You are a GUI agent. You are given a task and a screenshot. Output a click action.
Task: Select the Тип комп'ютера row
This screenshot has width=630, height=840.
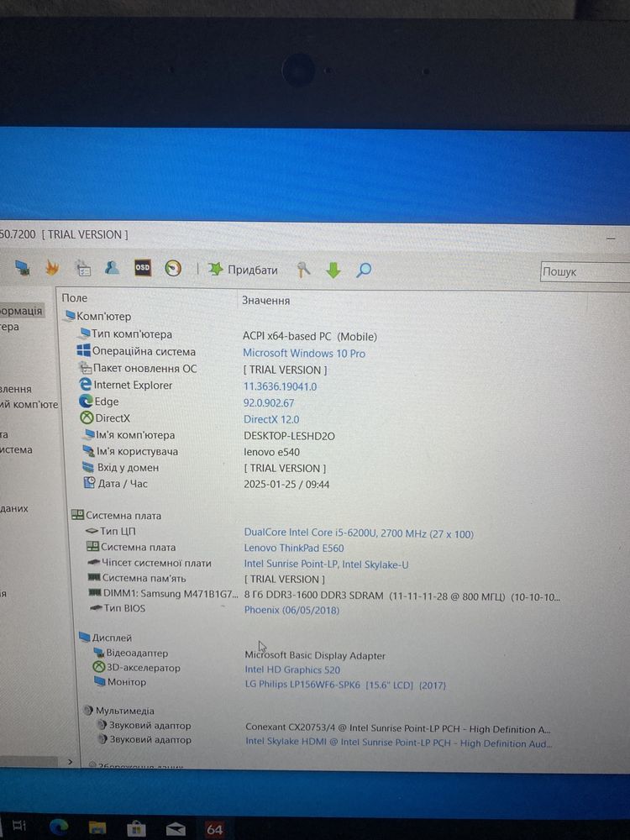125,334
